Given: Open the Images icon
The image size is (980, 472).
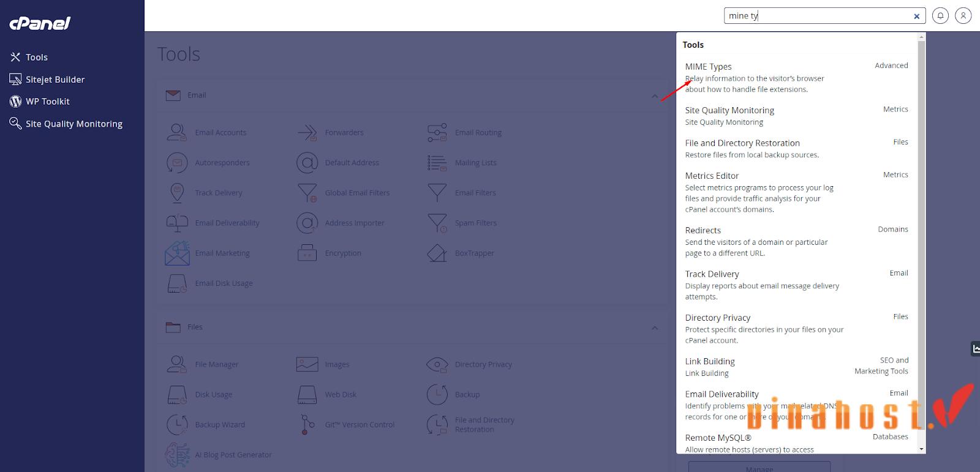Looking at the screenshot, I should click(x=307, y=364).
